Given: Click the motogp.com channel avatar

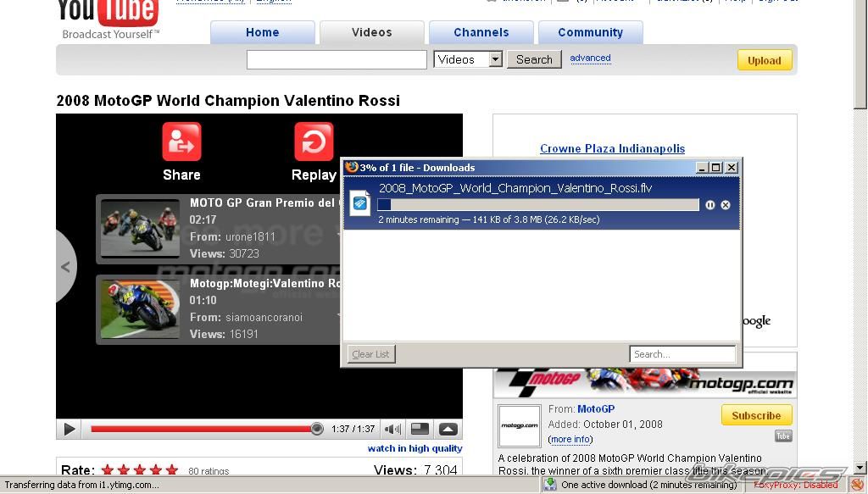Looking at the screenshot, I should [520, 426].
